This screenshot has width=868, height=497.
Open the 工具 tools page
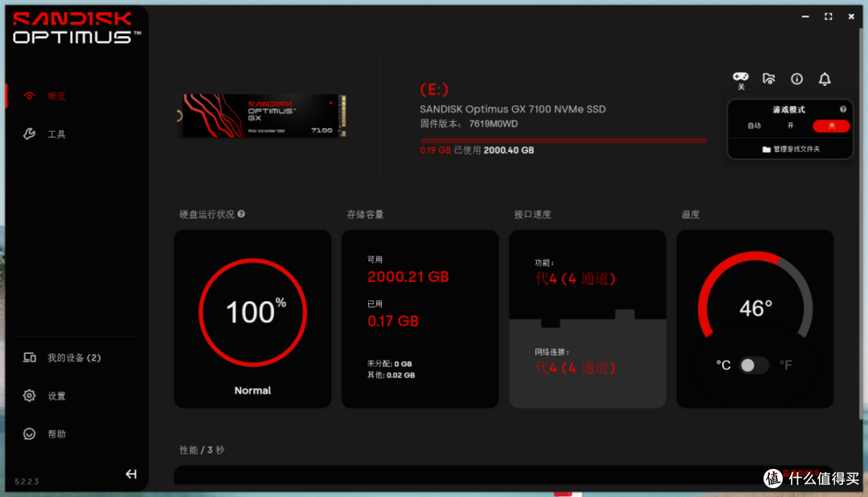tap(56, 134)
